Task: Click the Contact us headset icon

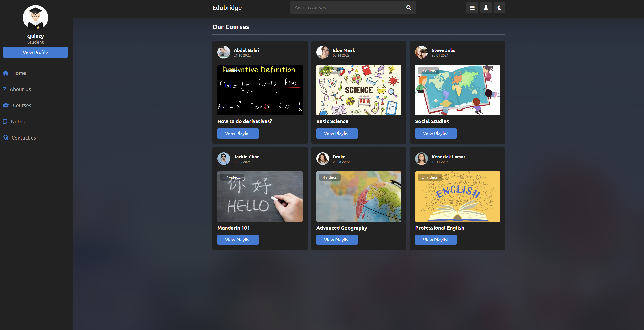Action: point(5,138)
